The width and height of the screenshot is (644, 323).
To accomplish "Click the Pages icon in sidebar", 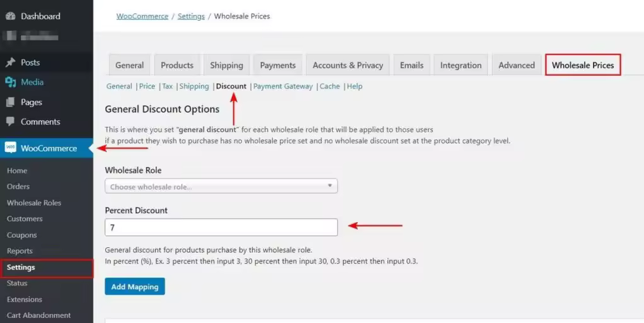I will click(10, 102).
